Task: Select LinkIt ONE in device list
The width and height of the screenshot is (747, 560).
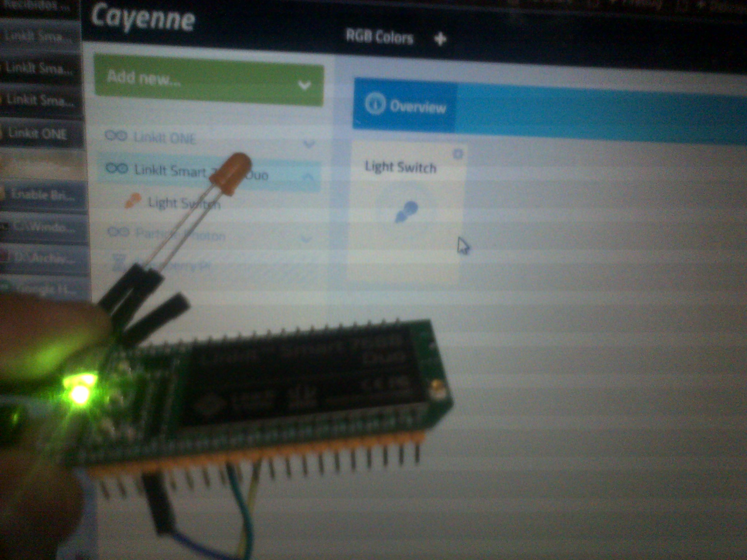Action: pyautogui.click(x=165, y=138)
